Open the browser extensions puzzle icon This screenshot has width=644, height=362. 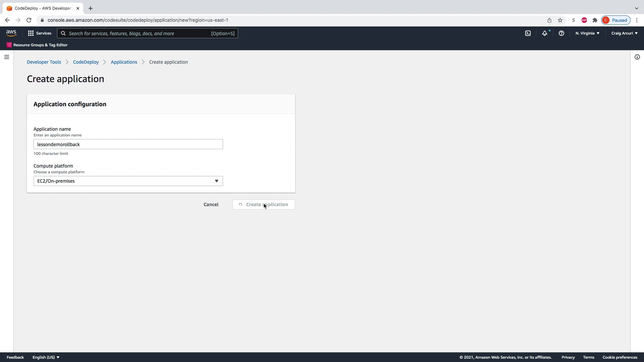click(595, 20)
